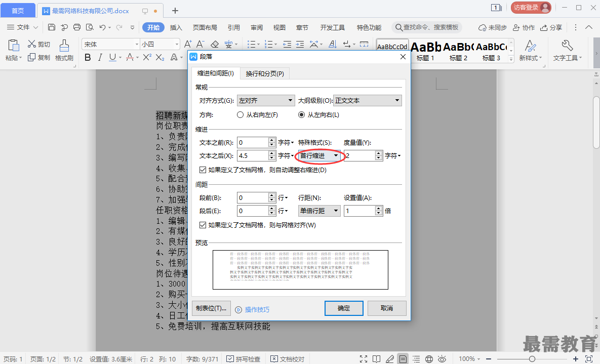The height and width of the screenshot is (364, 600).
Task: Click the Cut (剪切) scissors icon
Action: click(32, 44)
